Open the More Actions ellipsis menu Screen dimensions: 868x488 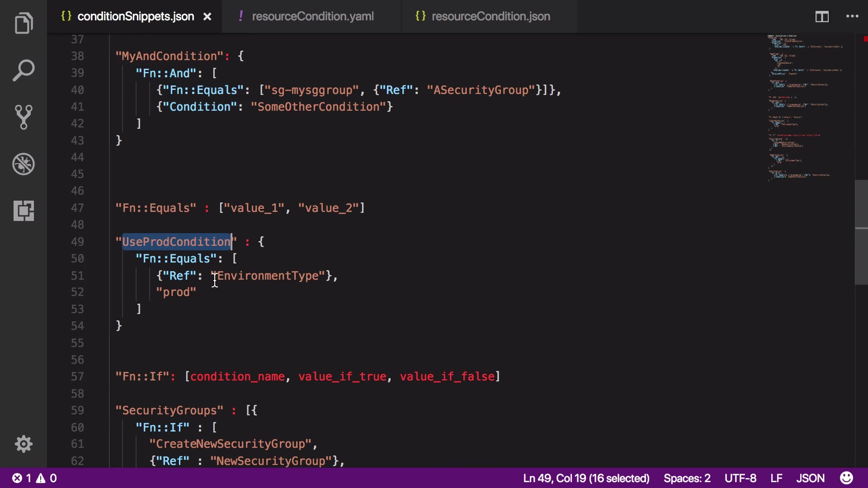click(852, 17)
